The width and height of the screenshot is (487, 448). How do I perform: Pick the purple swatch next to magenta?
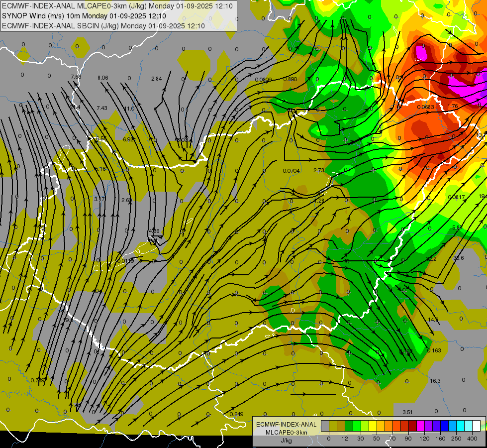pyautogui.click(x=429, y=426)
